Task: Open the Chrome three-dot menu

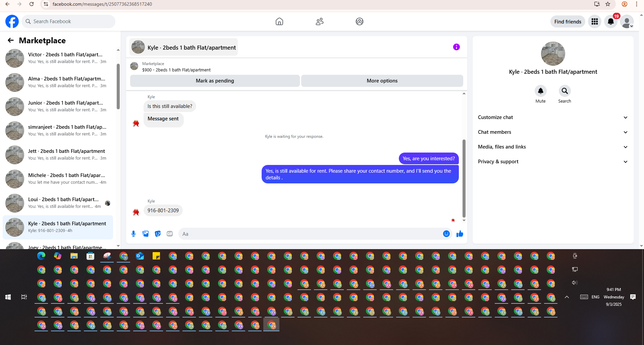Action: pyautogui.click(x=637, y=4)
